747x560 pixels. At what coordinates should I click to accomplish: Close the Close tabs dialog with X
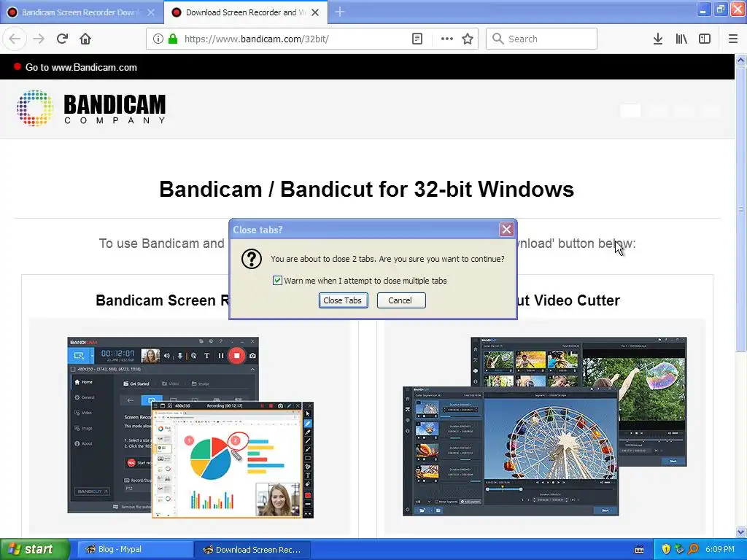coord(506,230)
